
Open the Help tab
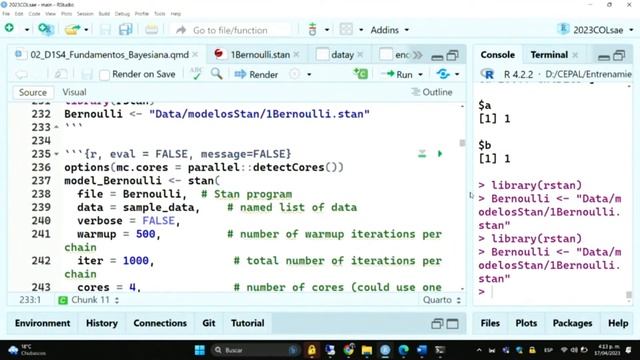pyautogui.click(x=618, y=323)
